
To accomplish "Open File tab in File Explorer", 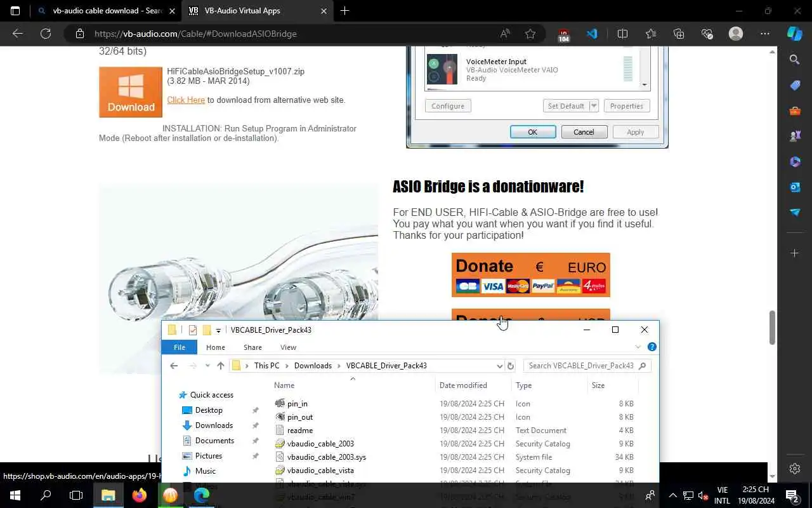I will tap(180, 347).
